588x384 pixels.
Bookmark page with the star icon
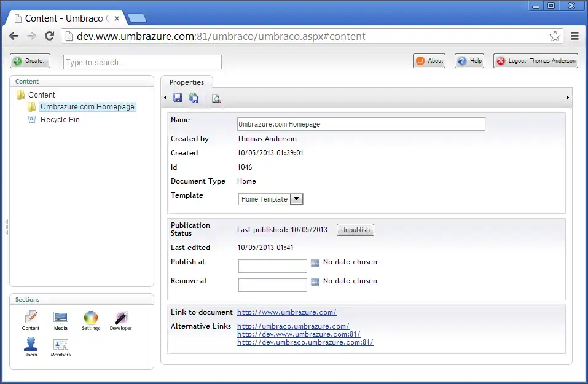555,36
